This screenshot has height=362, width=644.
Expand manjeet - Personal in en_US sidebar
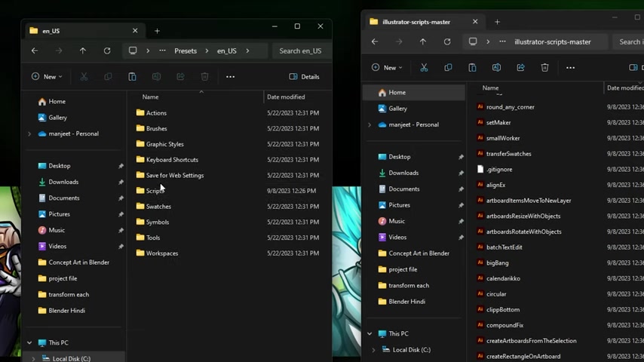29,134
